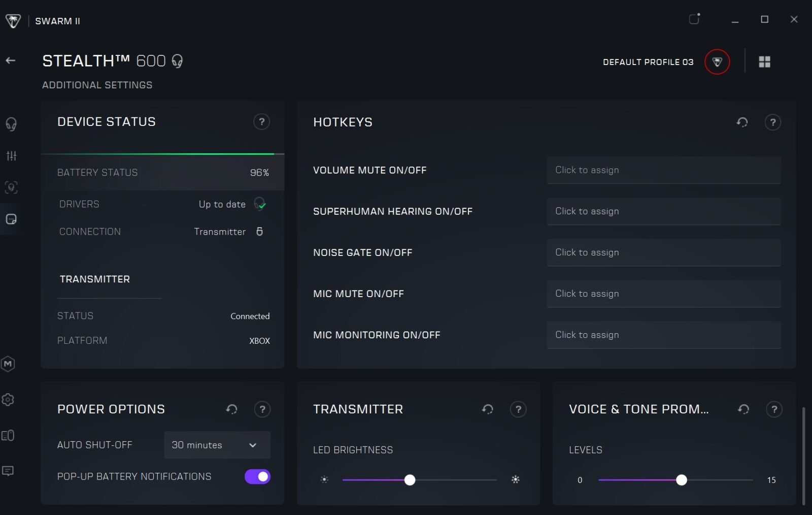
Task: Reset the Hotkeys panel to defaults
Action: pos(742,122)
